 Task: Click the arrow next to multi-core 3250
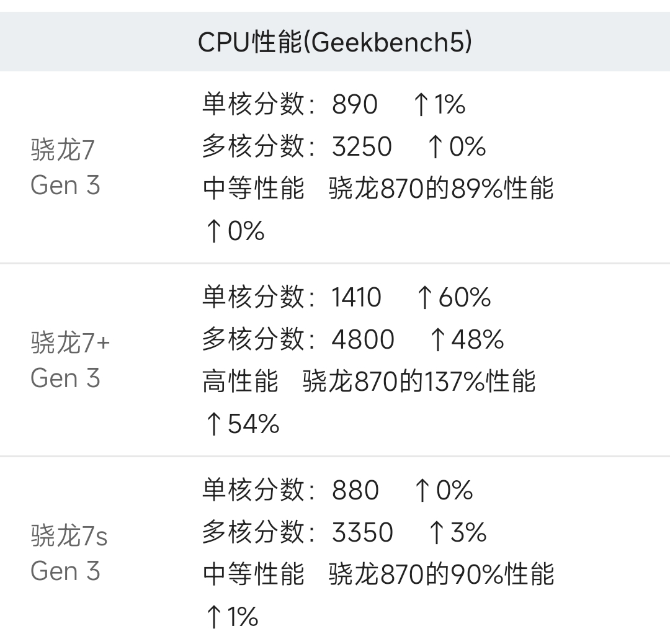[x=436, y=146]
